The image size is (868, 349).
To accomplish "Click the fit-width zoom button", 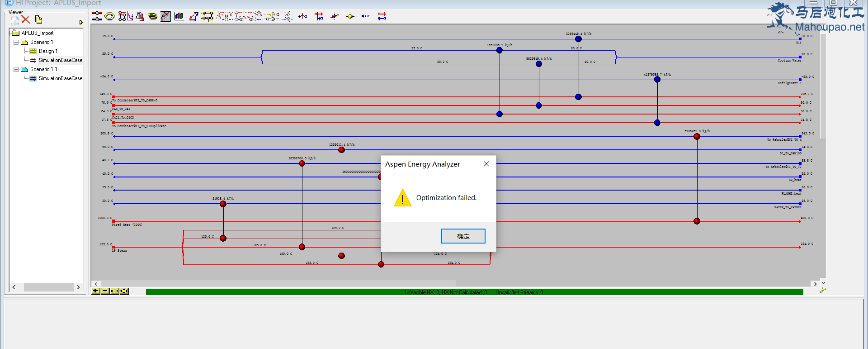I will click(x=114, y=291).
